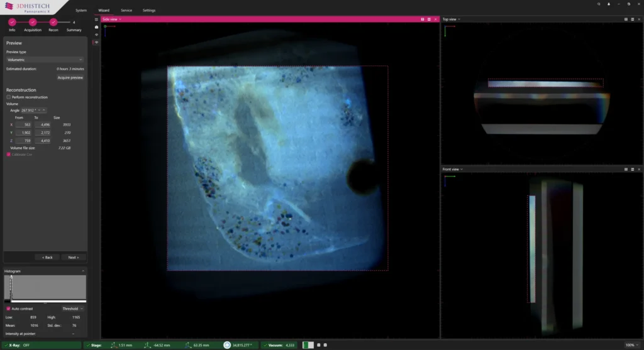Open the Preview type Volumetric dropdown

(x=44, y=60)
